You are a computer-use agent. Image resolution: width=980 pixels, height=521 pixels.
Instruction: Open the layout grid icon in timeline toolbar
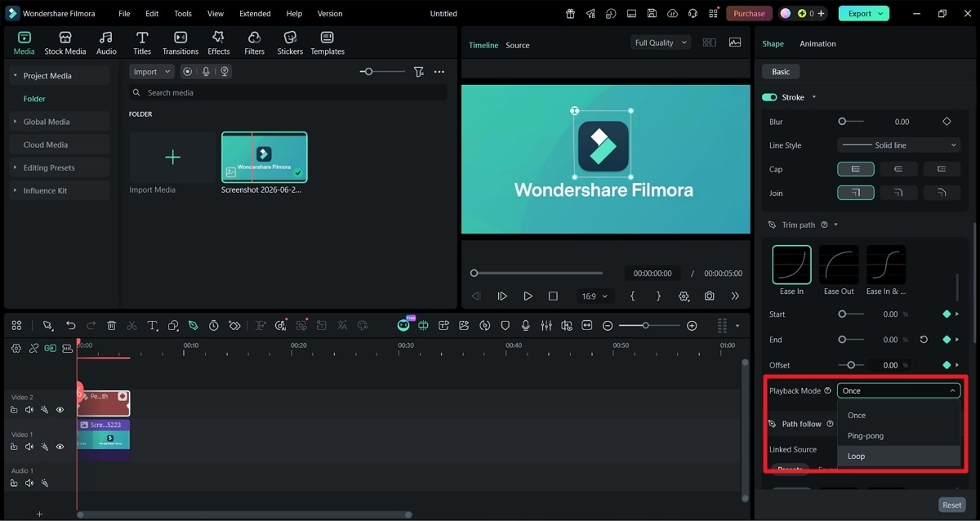pyautogui.click(x=16, y=325)
